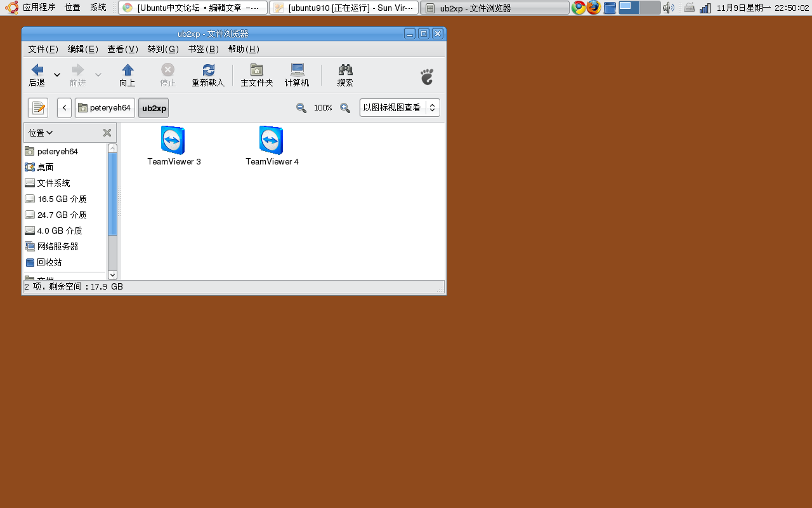This screenshot has height=508, width=812.
Task: Open the 4.0 GB 介质 volume
Action: pyautogui.click(x=65, y=231)
